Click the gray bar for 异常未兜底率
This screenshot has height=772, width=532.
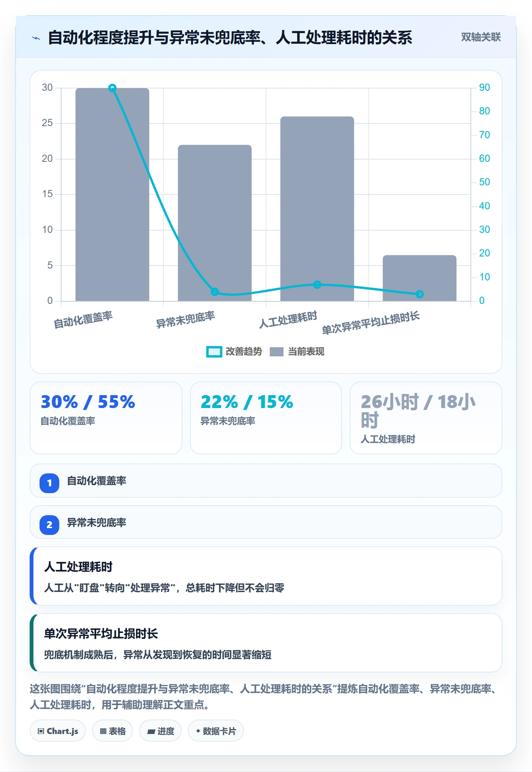(215, 223)
